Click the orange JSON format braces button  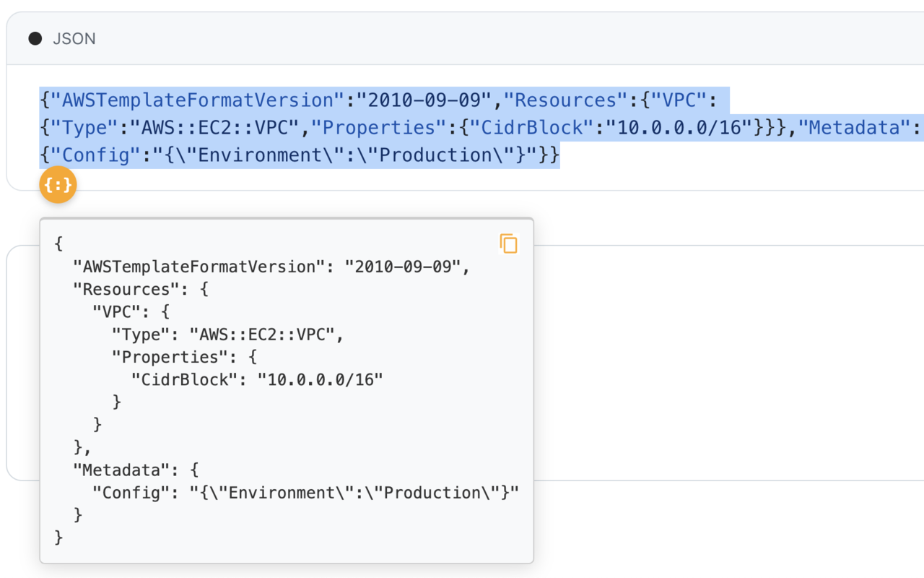coord(58,185)
